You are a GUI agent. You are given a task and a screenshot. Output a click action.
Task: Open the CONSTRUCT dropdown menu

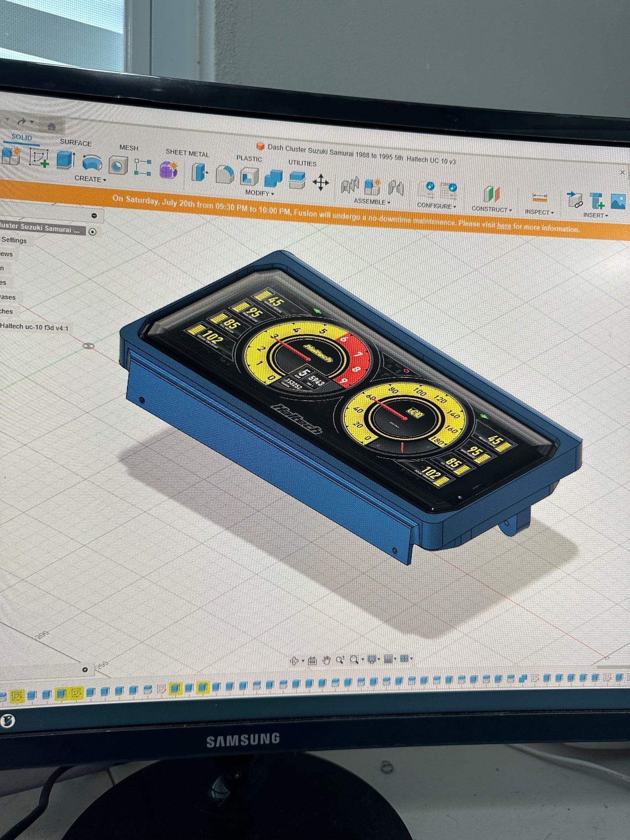pyautogui.click(x=491, y=209)
